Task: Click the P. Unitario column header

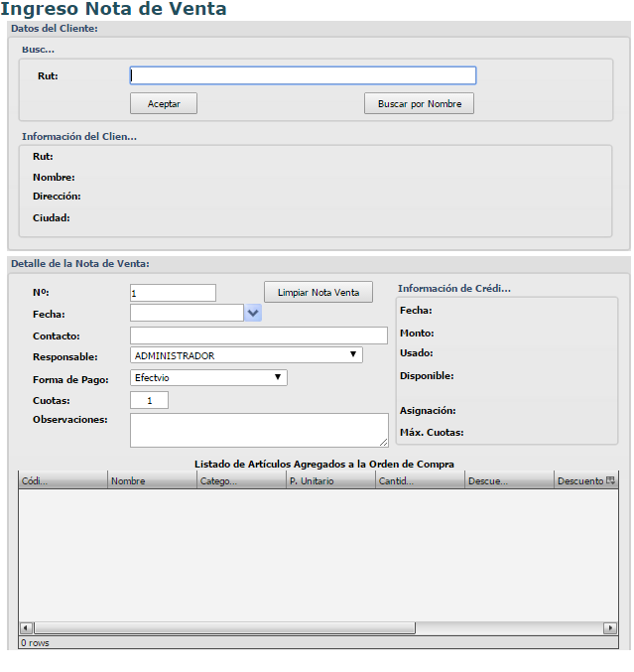Action: click(x=330, y=480)
